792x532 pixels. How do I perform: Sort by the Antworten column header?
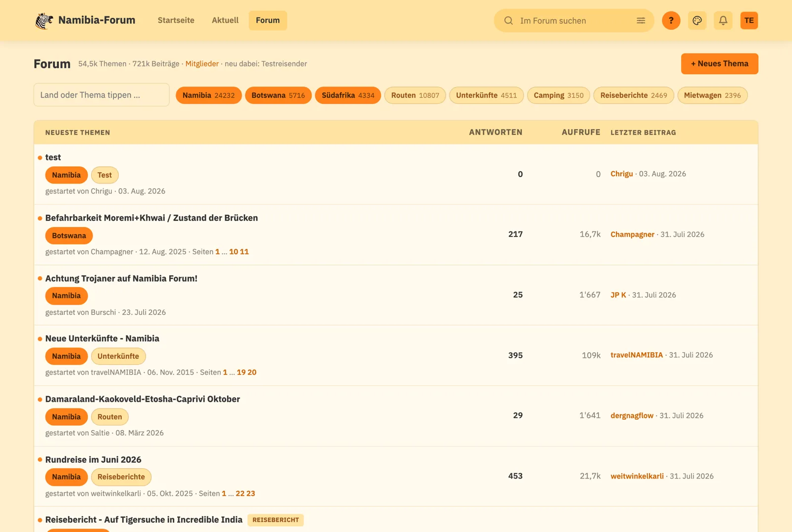[x=495, y=132]
